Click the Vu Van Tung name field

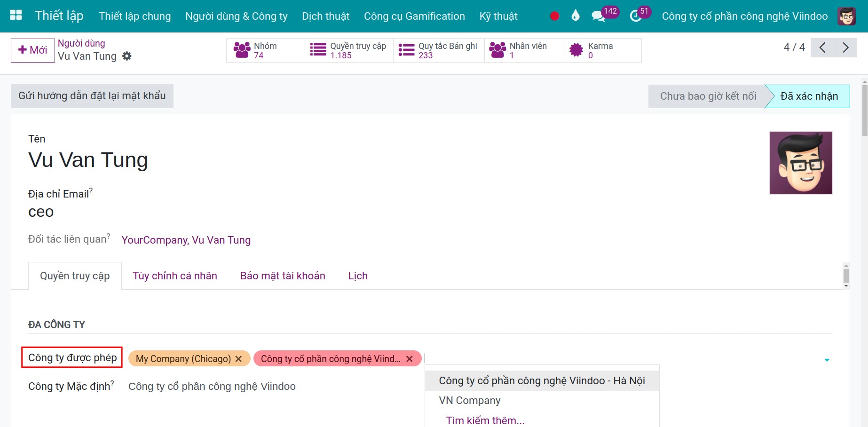point(88,160)
